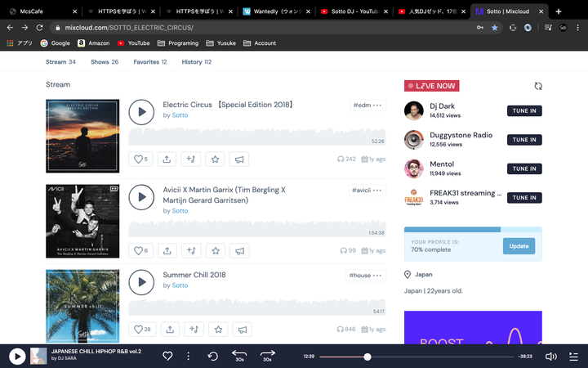The height and width of the screenshot is (368, 588).
Task: Repost the Electric Circus show with megaphone icon
Action: tap(238, 159)
